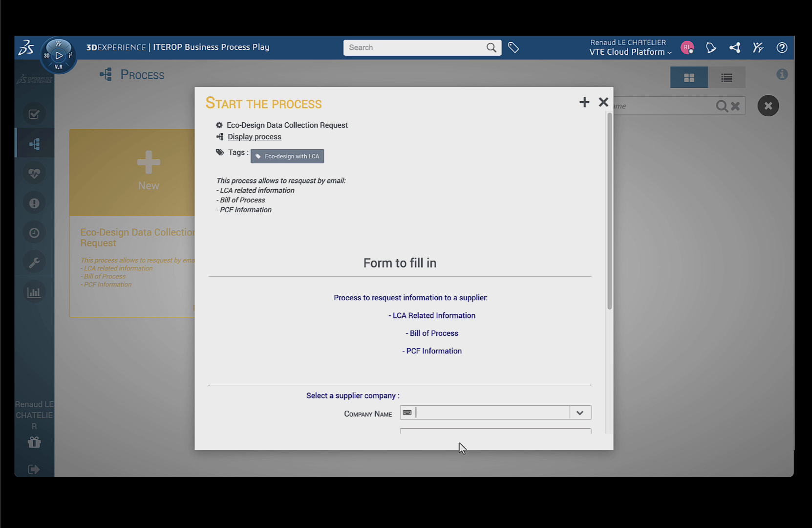Screen dimensions: 812x528
Task: Click the Eco-design with LCA tag
Action: [287, 156]
